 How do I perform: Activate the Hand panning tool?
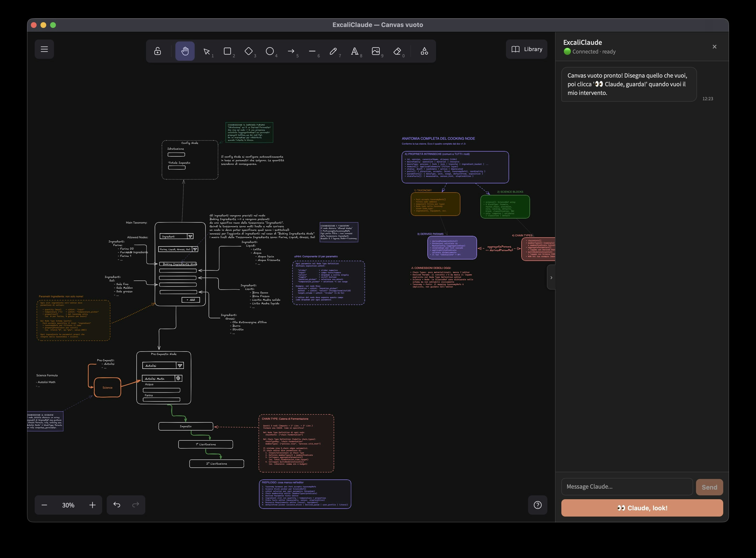click(185, 51)
